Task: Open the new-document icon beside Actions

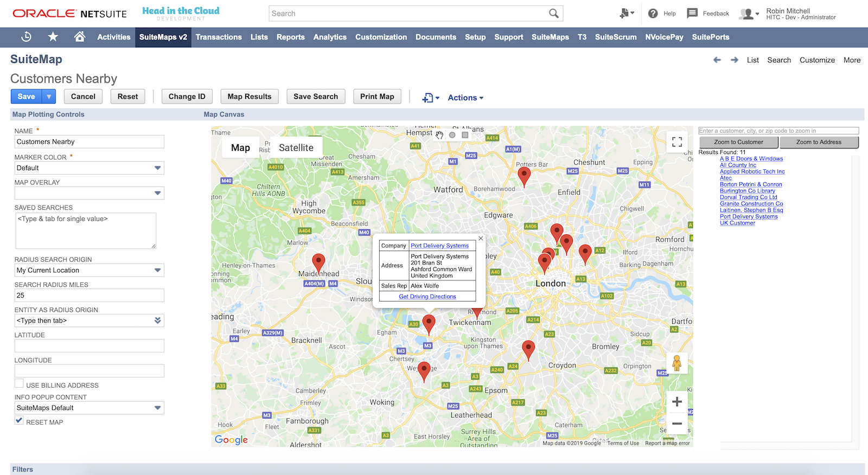Action: click(431, 98)
